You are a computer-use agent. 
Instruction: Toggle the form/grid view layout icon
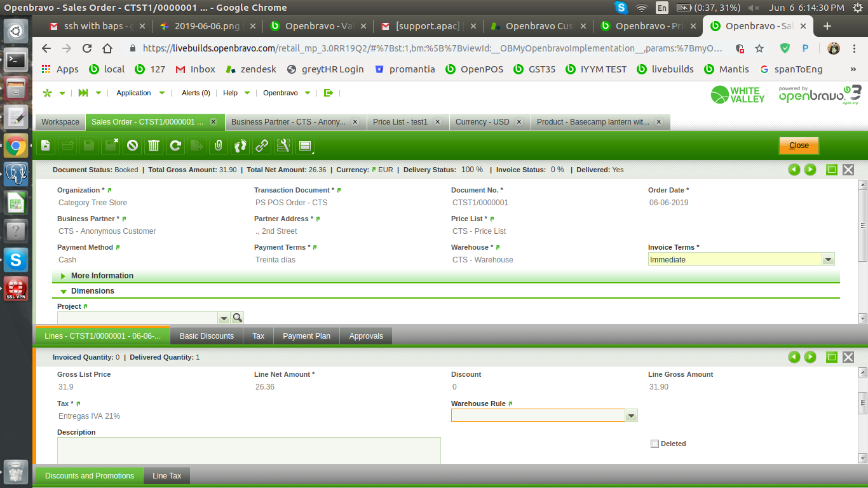coord(305,146)
